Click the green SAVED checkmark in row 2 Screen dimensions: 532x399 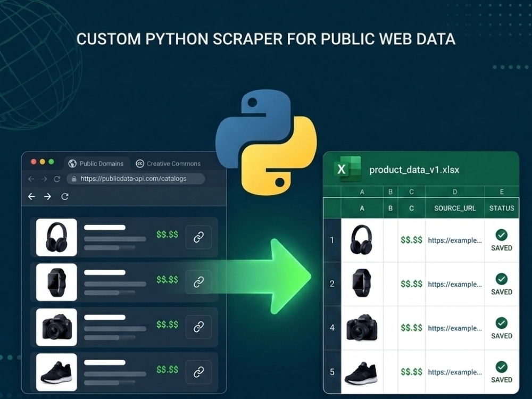502,279
